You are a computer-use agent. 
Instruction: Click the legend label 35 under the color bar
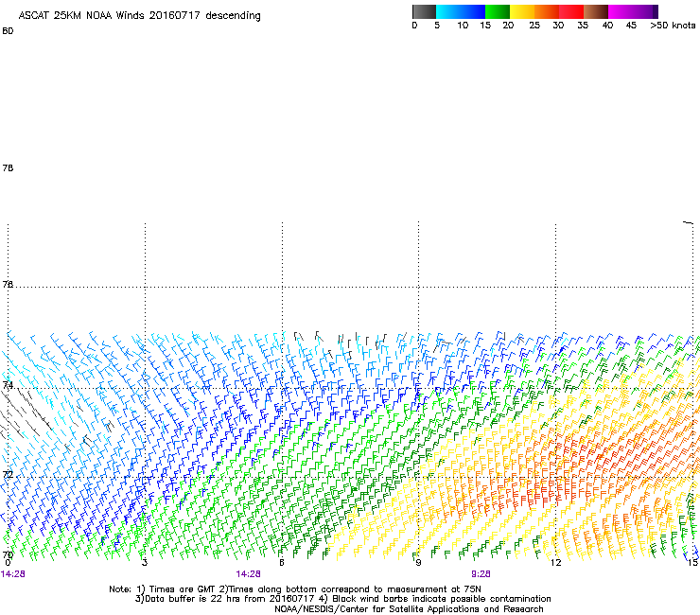pos(583,26)
